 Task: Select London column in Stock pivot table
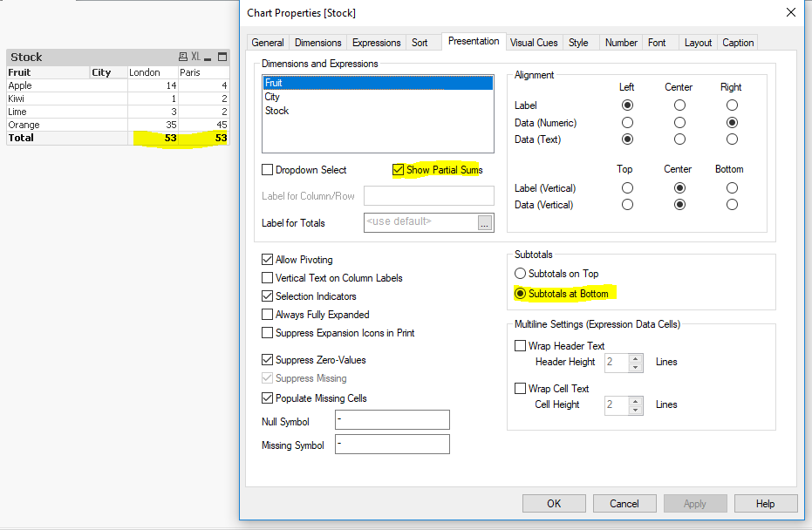click(x=153, y=72)
